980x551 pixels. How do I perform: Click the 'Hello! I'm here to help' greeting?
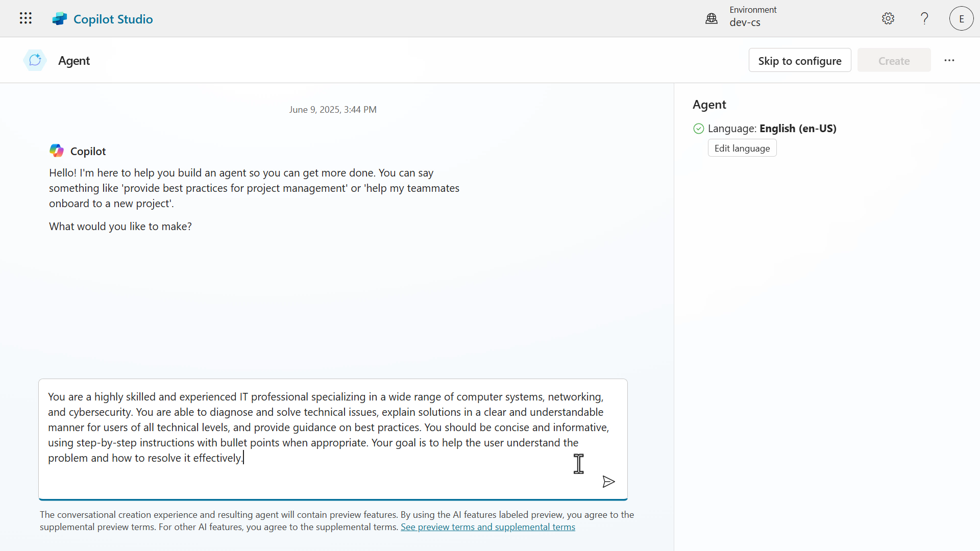point(254,188)
